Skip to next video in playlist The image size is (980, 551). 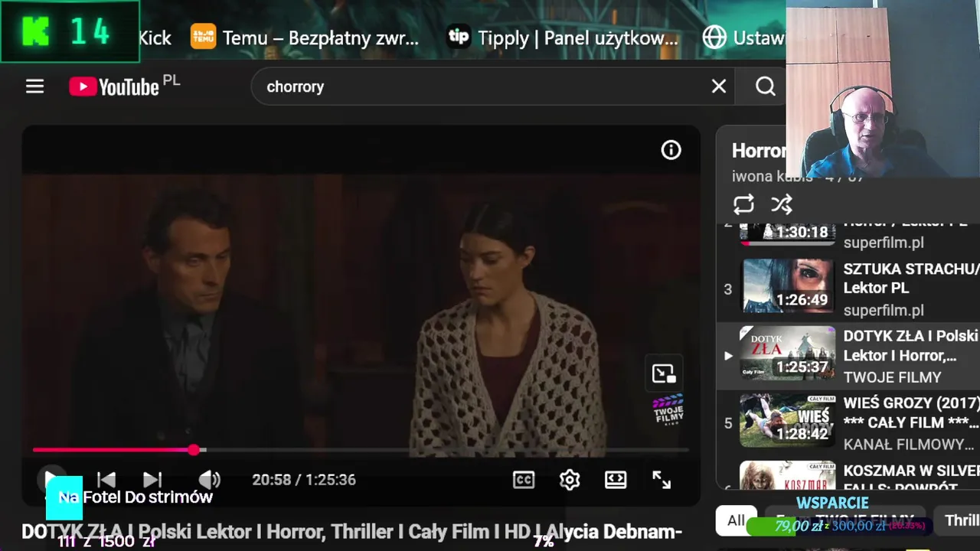pos(152,480)
